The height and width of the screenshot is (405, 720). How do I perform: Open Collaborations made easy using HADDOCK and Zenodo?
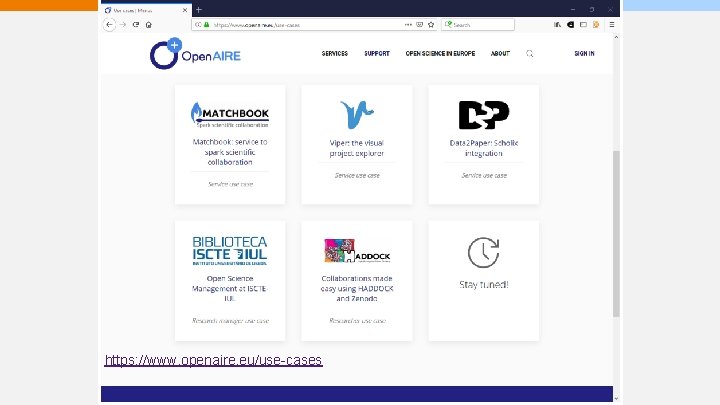coord(357,288)
